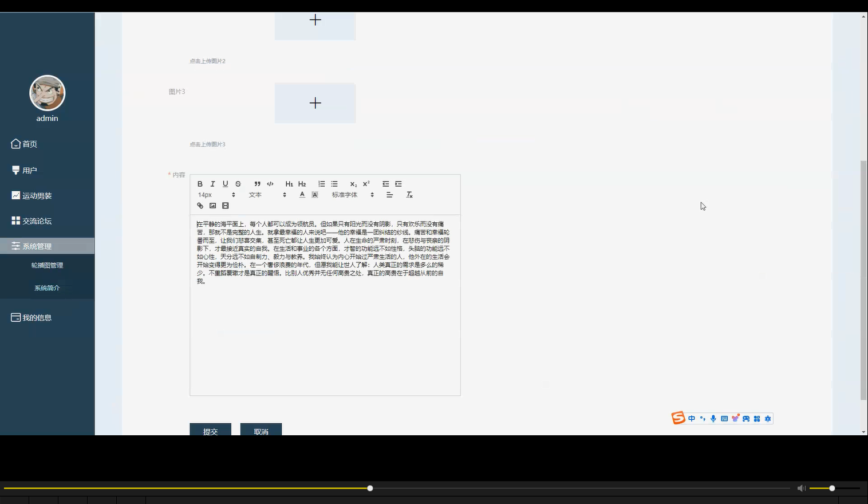
Task: Mute the video player volume
Action: click(801, 488)
